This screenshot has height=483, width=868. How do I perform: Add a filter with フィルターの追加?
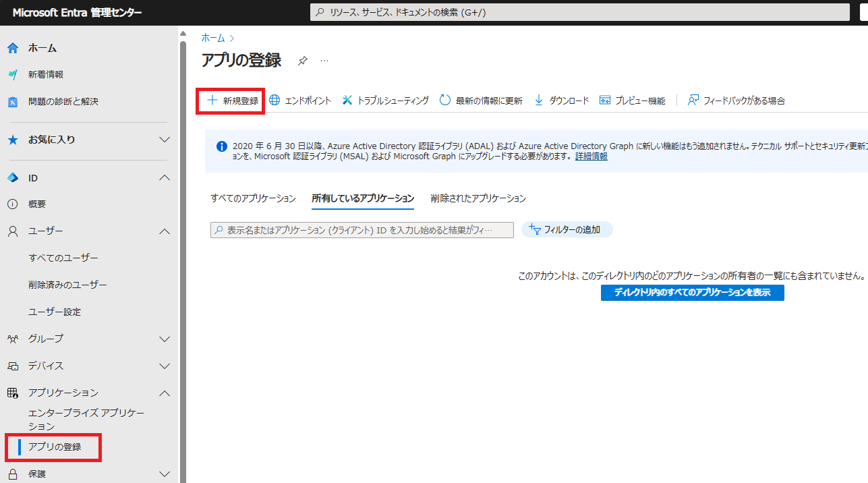coord(567,229)
